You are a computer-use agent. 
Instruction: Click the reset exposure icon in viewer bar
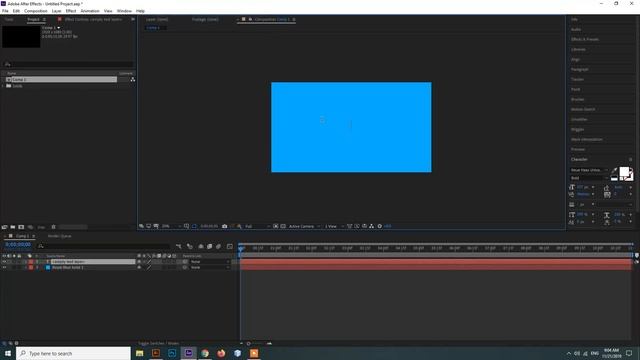(380, 226)
